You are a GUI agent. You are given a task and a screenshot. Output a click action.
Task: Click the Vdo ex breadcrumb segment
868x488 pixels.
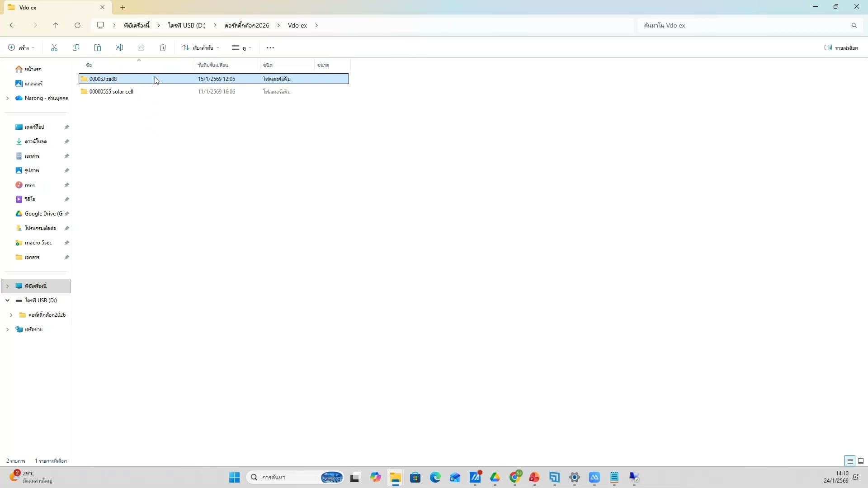click(297, 25)
